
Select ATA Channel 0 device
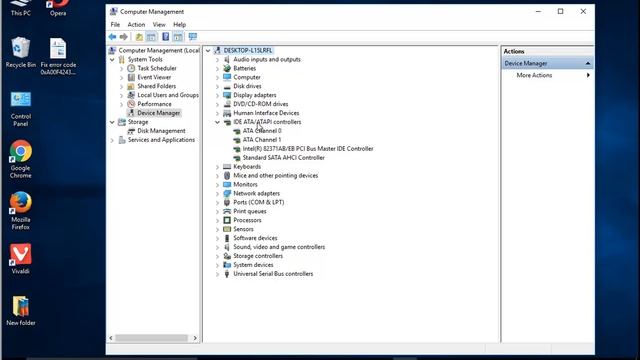[x=262, y=131]
